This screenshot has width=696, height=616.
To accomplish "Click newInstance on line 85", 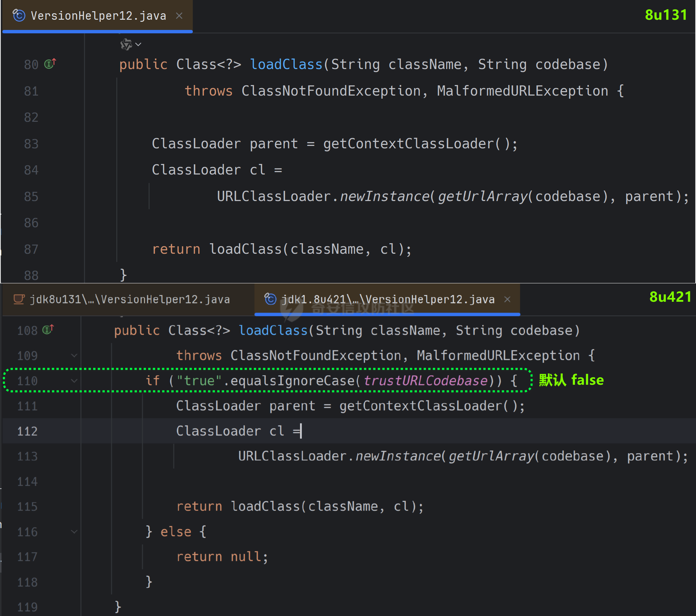I will coord(385,197).
